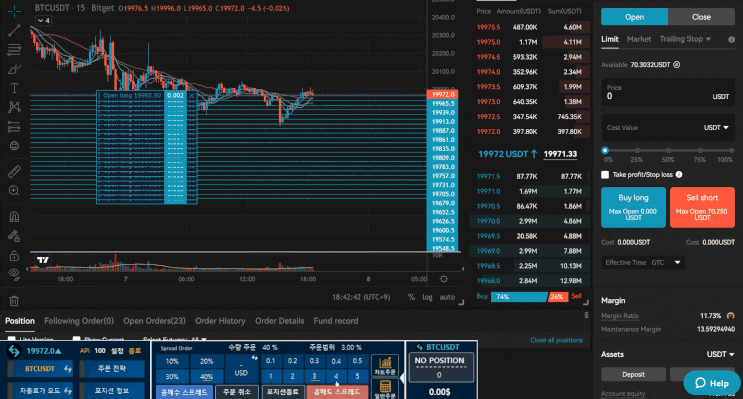
Task: Switch the order panel to Open
Action: coord(634,17)
